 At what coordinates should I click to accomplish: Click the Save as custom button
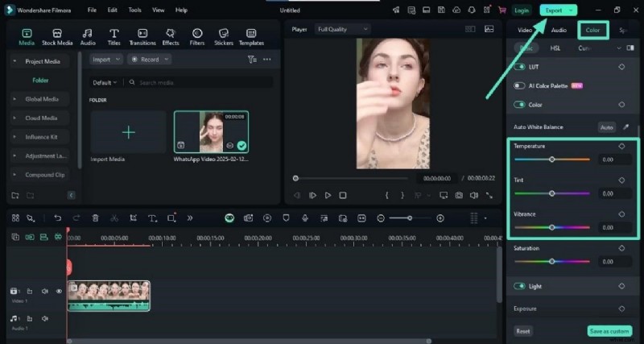click(x=609, y=331)
